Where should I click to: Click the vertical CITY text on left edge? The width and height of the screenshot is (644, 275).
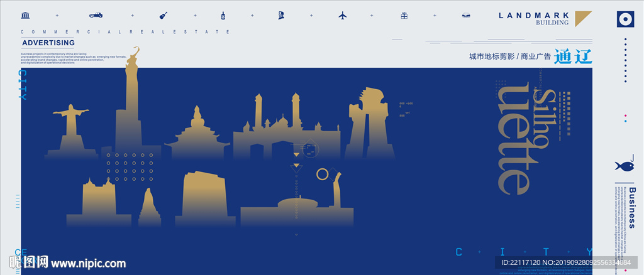(23, 85)
